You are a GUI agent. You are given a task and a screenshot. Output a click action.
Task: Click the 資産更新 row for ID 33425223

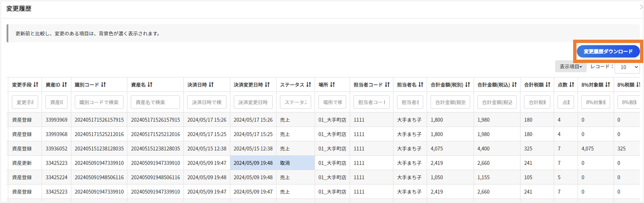click(x=22, y=163)
